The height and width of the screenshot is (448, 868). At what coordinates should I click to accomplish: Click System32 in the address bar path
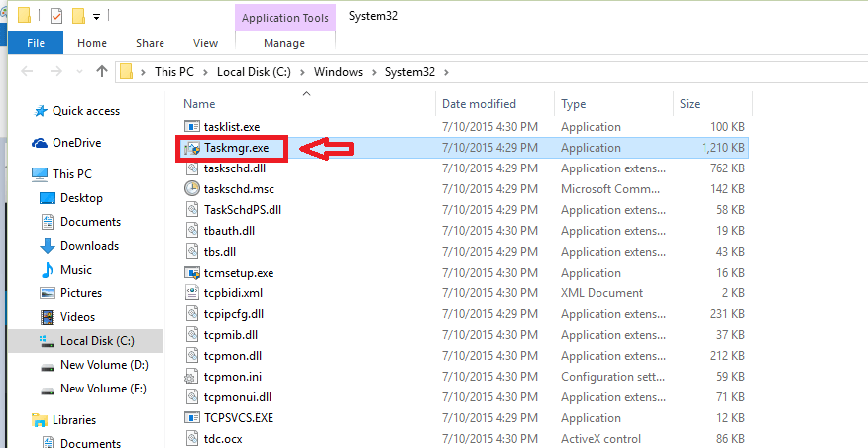click(x=410, y=72)
